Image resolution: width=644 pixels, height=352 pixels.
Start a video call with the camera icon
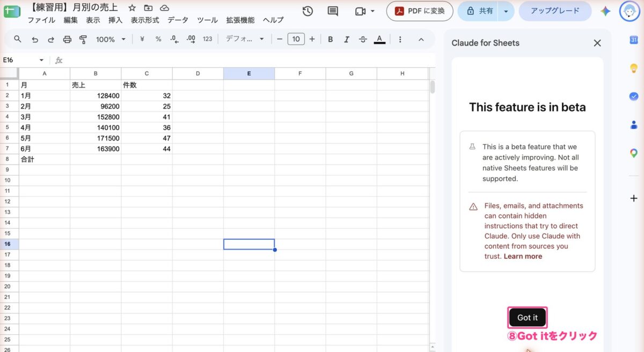click(360, 11)
